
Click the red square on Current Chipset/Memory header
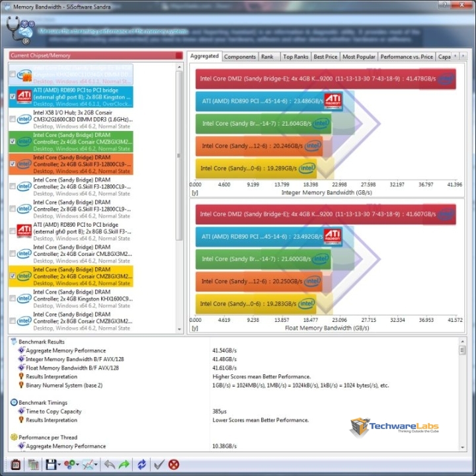click(x=179, y=56)
